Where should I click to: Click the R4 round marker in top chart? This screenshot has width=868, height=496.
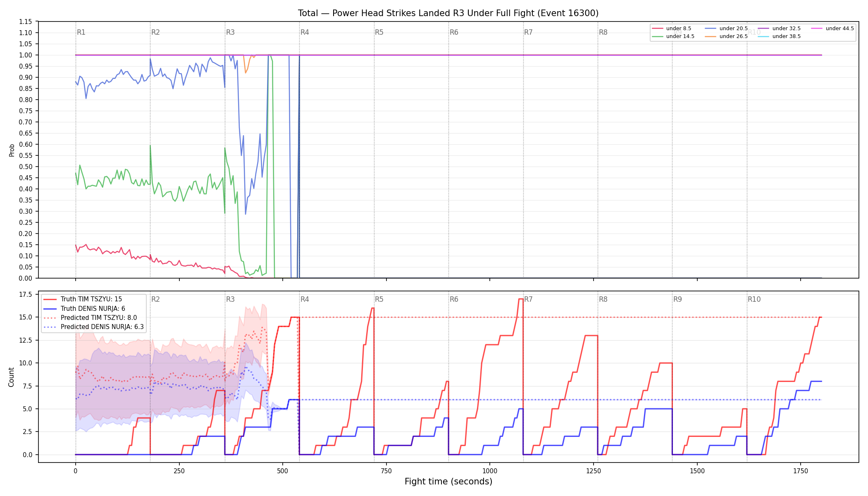tap(305, 32)
